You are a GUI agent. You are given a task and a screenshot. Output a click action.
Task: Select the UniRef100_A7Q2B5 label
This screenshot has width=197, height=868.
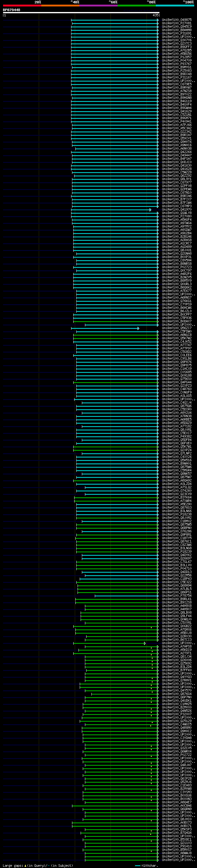pyautogui.click(x=177, y=50)
